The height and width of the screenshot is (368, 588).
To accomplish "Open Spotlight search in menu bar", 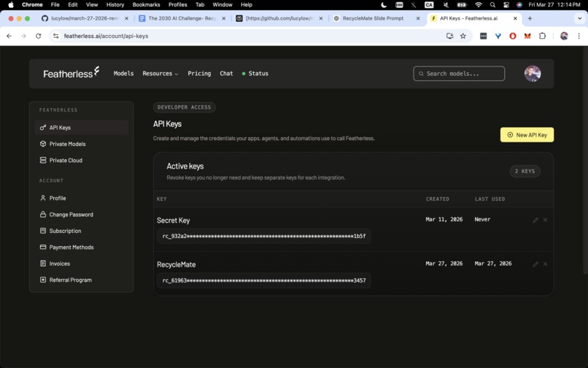I will pos(492,5).
